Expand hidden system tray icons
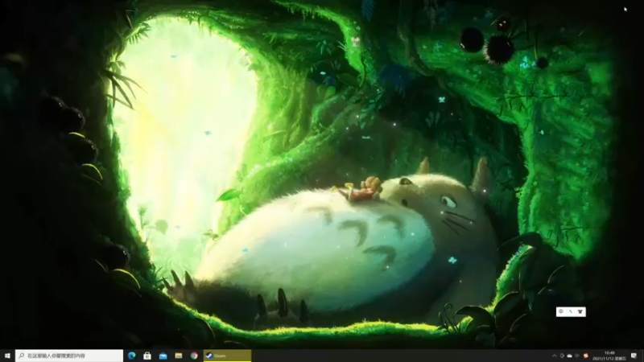Viewport: 644px width, 362px height. pyautogui.click(x=555, y=356)
